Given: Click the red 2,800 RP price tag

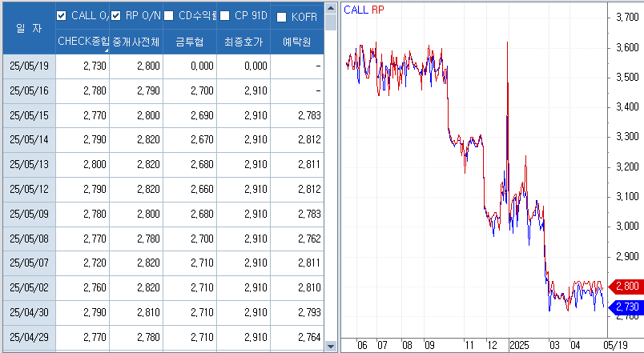Looking at the screenshot, I should coord(626,285).
